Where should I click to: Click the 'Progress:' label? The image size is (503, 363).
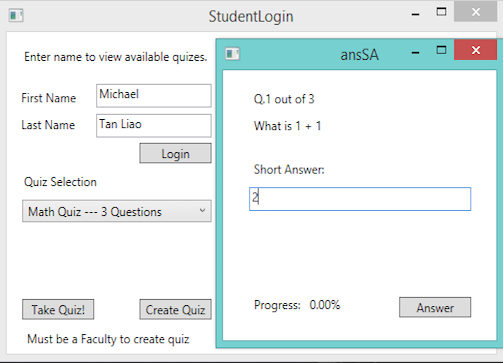click(x=277, y=305)
